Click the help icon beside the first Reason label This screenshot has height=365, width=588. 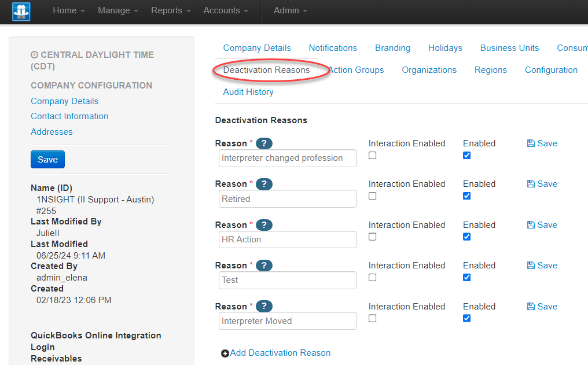264,143
